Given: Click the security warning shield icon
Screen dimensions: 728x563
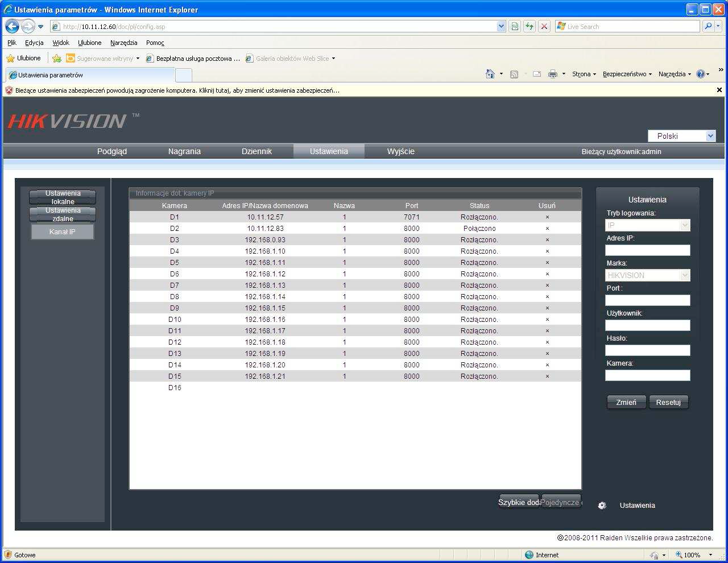Looking at the screenshot, I should click(x=9, y=90).
